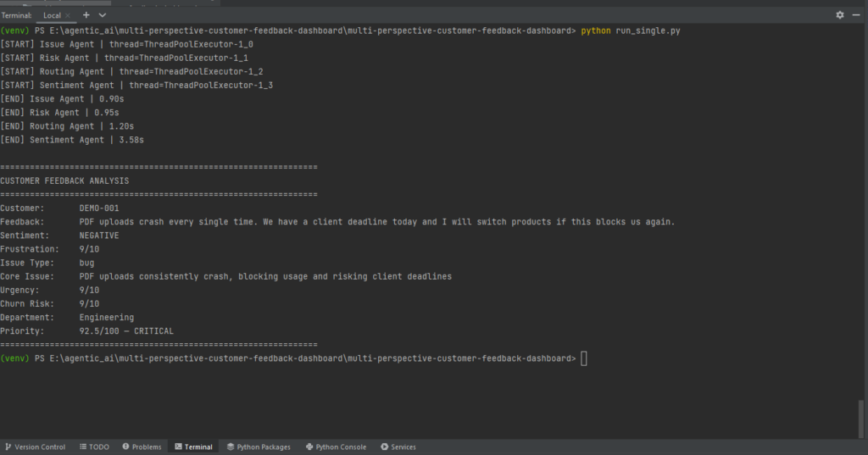Click the '[END] Risk Agent | 0.95s' line
This screenshot has height=455, width=868.
click(x=60, y=113)
